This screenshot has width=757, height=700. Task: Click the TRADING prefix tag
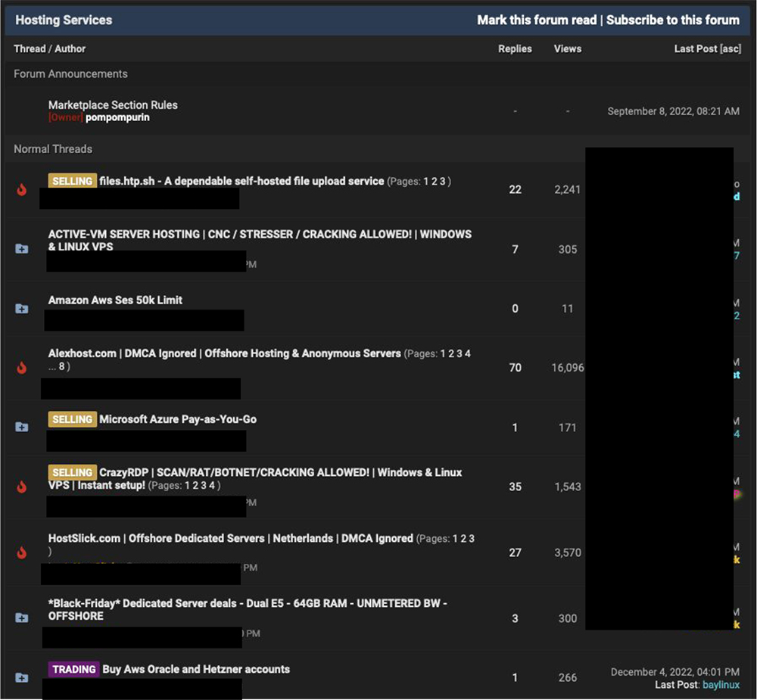tap(74, 670)
